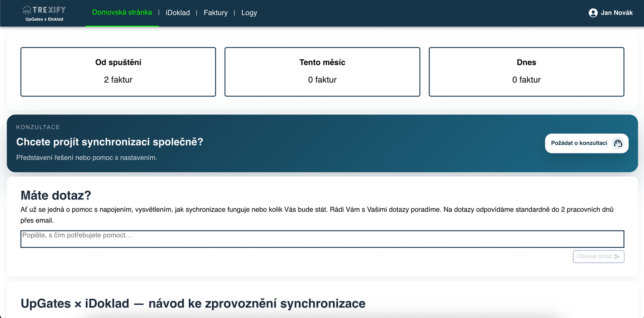Click the TREXIFY brand wordmark

(49, 10)
